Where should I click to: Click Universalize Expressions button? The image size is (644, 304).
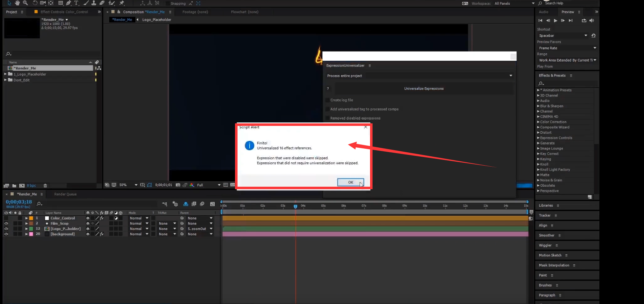(424, 88)
